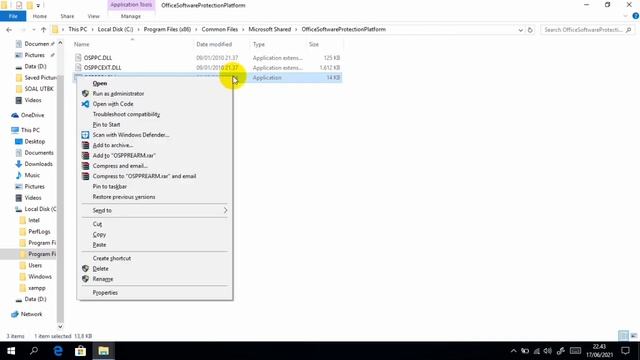Switch to the View ribbon tab
This screenshot has height=360, width=640.
(93, 16)
